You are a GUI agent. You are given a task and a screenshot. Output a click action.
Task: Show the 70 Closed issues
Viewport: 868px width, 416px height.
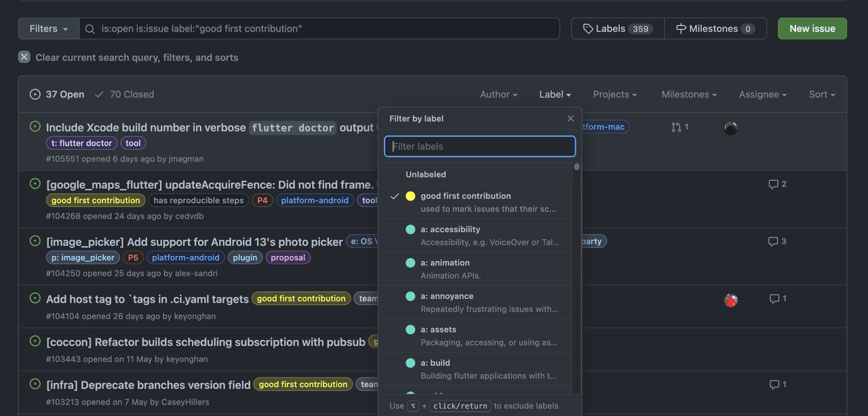pyautogui.click(x=124, y=94)
